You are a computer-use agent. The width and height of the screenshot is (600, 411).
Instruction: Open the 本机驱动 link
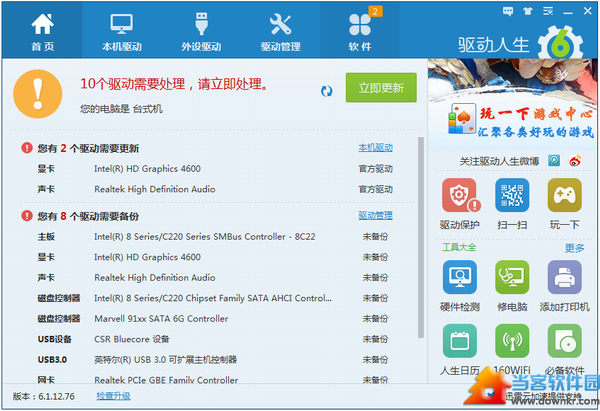[375, 148]
